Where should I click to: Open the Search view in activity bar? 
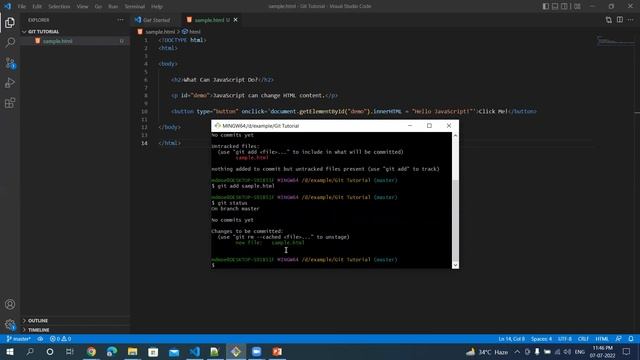click(x=10, y=42)
